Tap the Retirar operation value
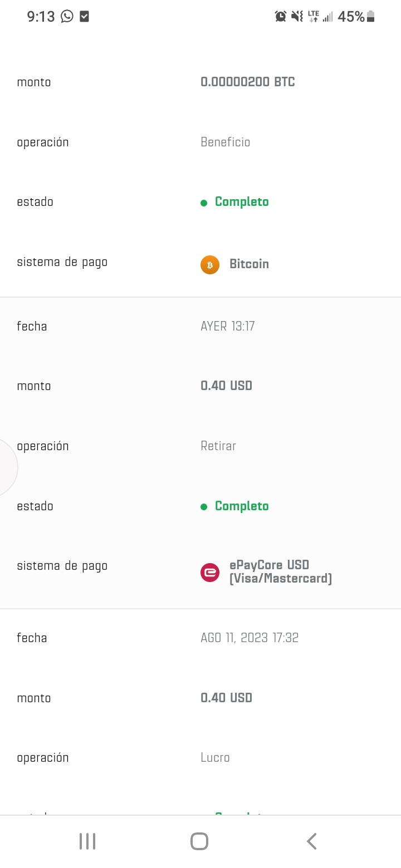The image size is (401, 868). click(x=218, y=446)
